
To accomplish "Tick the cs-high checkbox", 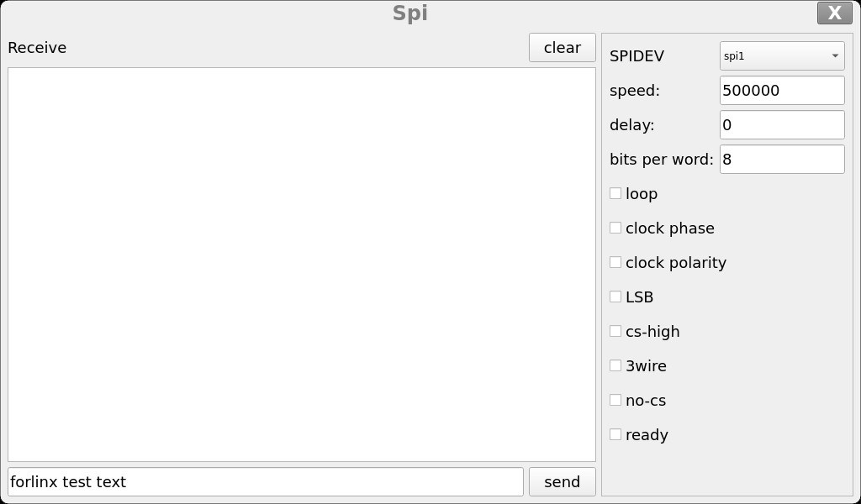I will pos(615,332).
